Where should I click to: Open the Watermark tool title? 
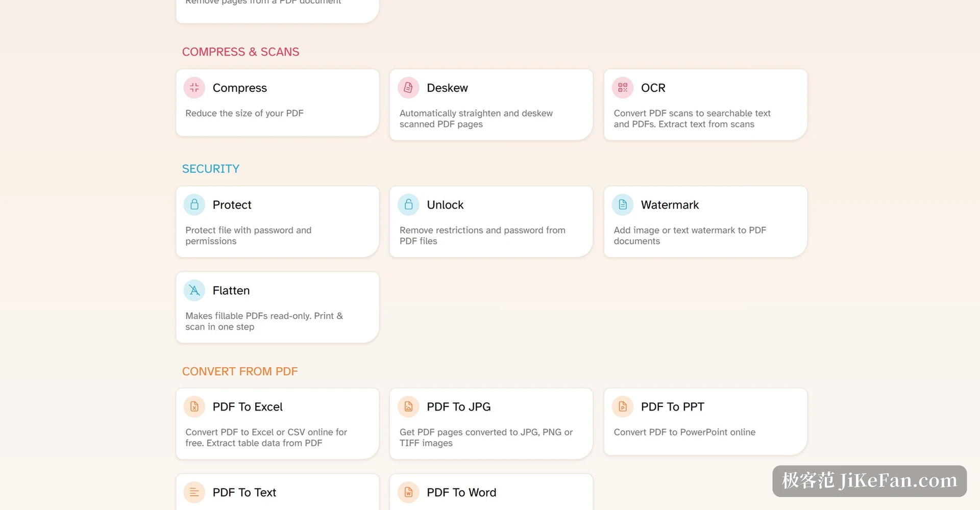coord(670,205)
